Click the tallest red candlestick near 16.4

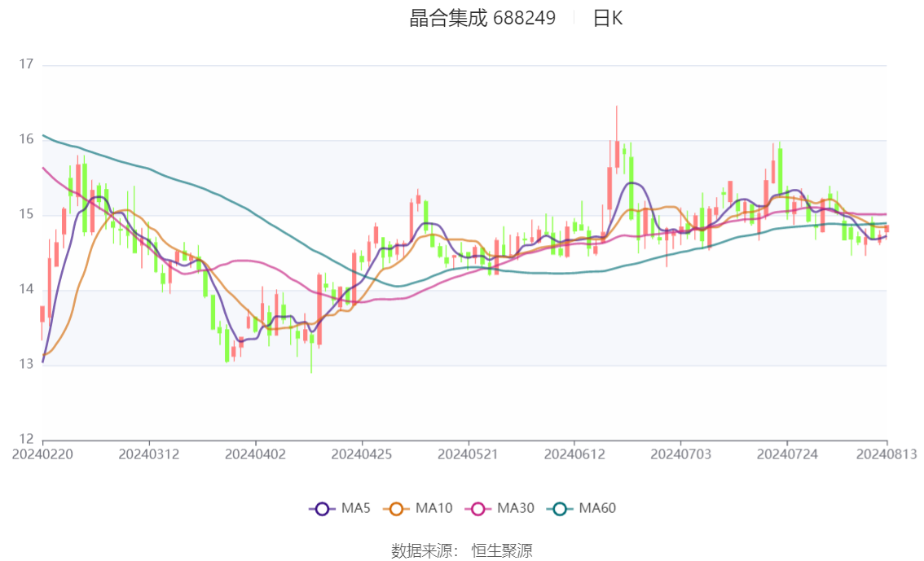point(617,154)
